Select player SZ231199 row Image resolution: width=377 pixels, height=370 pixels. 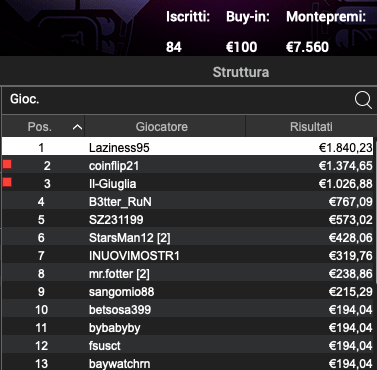tap(188, 219)
